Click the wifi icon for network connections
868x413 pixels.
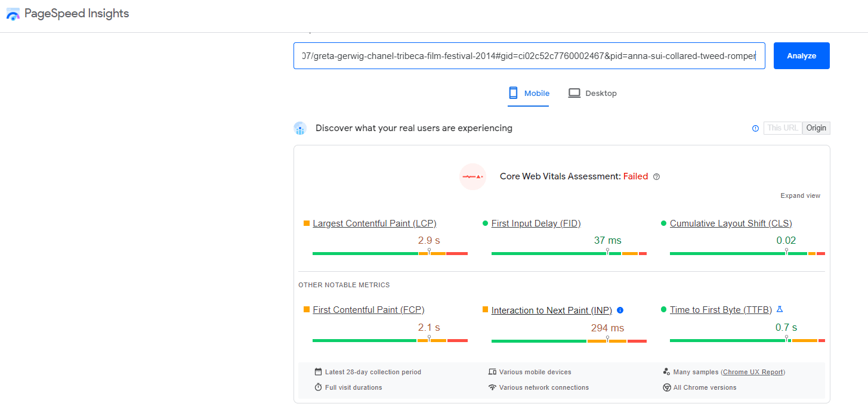point(492,387)
